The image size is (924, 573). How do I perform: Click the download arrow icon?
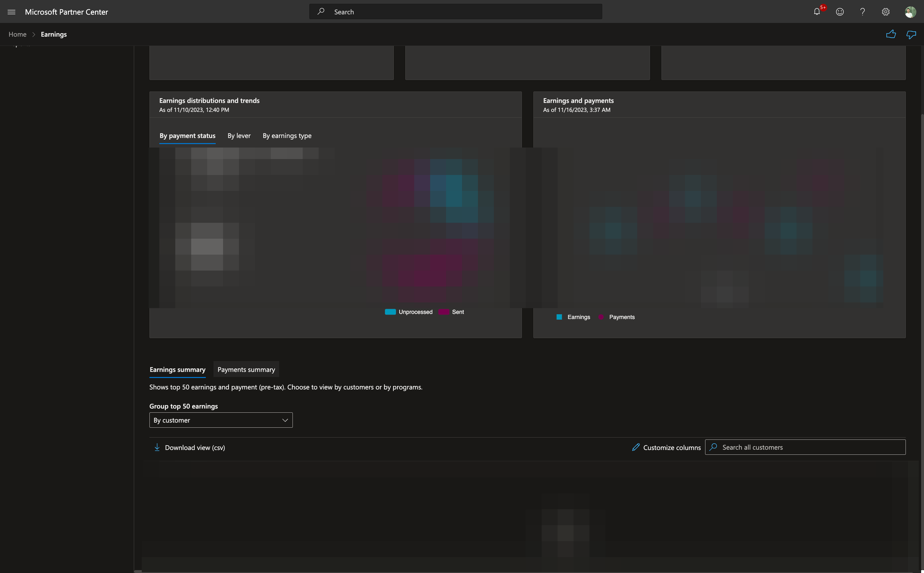tap(157, 447)
